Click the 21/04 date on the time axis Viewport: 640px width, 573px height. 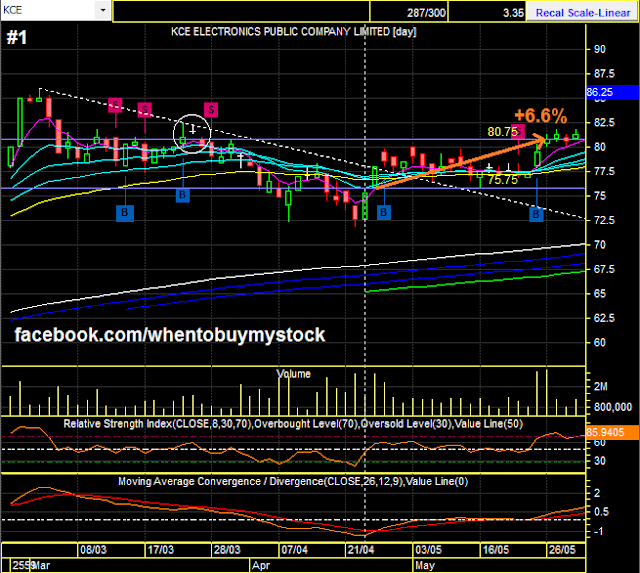[x=361, y=550]
